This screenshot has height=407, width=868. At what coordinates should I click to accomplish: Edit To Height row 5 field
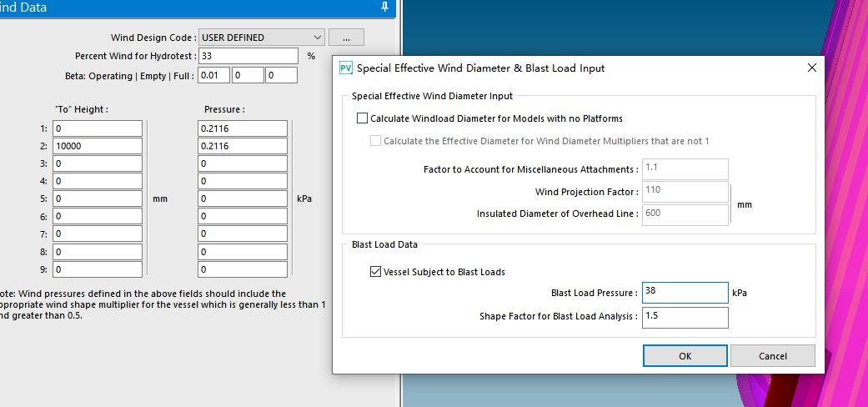98,198
